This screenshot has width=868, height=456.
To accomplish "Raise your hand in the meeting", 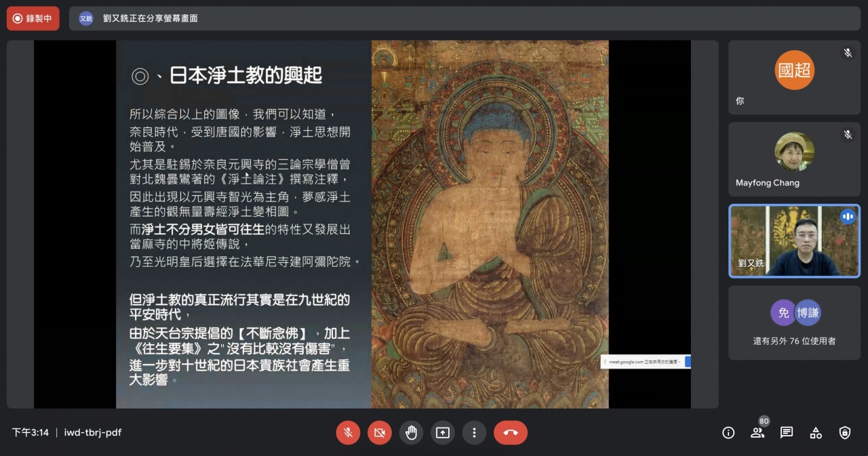I will click(x=411, y=432).
